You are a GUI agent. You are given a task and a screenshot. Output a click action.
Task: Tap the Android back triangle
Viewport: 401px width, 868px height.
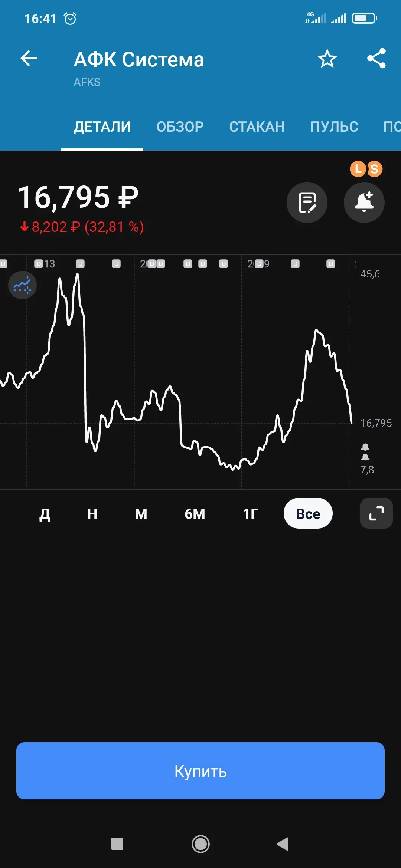[x=283, y=844]
